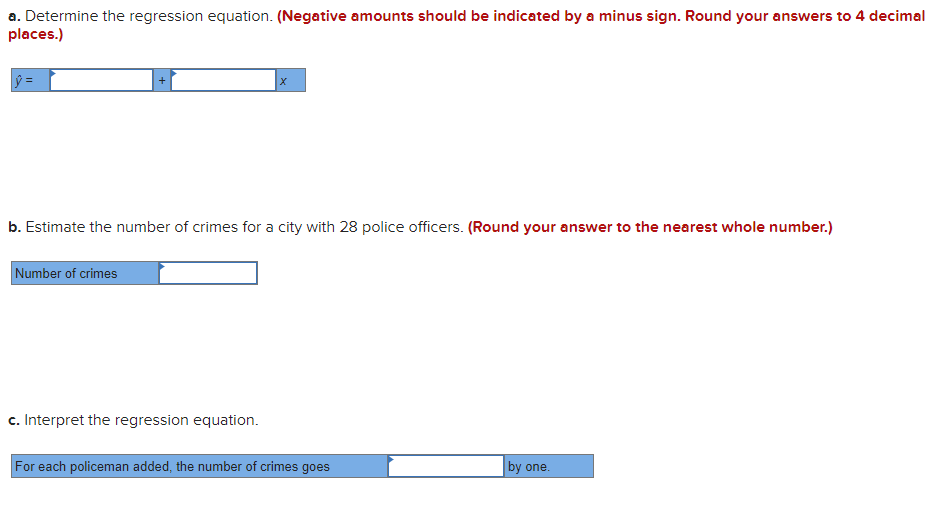The image size is (943, 509).
Task: Open the blank field before "by one."
Action: click(446, 466)
